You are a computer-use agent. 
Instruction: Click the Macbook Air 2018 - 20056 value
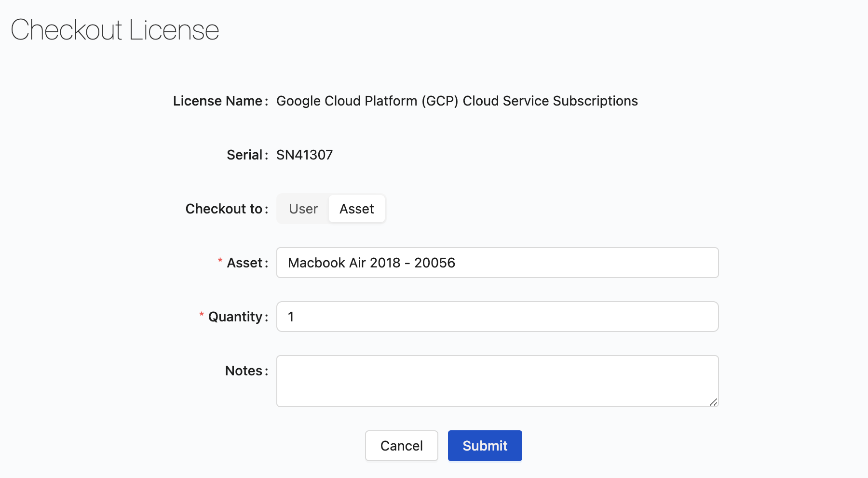[x=371, y=263]
